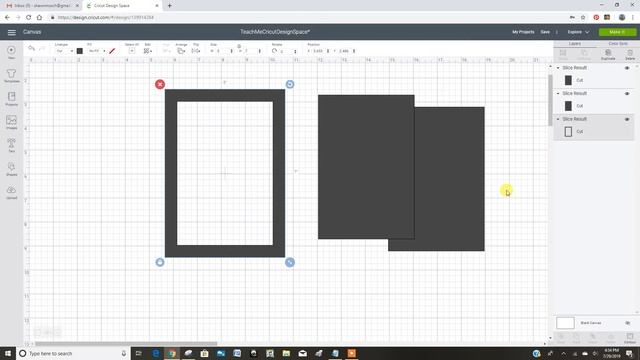This screenshot has width=640, height=360.
Task: Open the Images library
Action: [11, 122]
